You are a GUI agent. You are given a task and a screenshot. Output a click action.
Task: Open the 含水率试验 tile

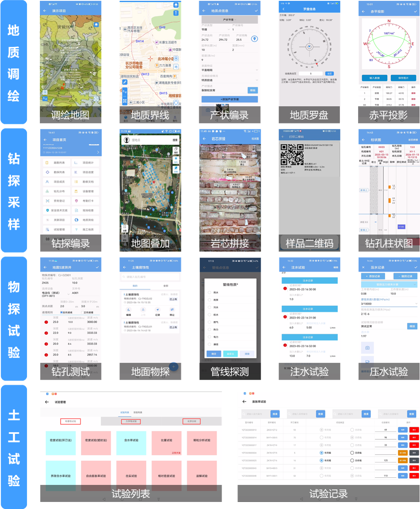131,442
